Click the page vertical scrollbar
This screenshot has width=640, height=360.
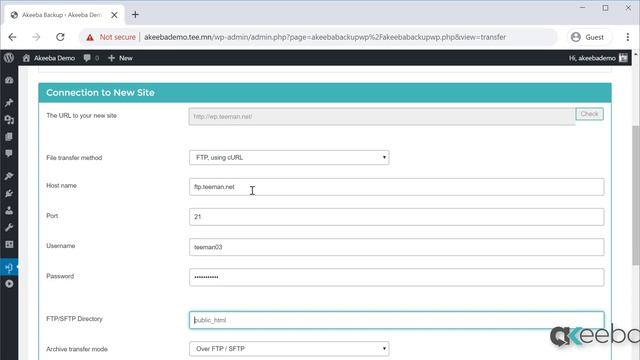636,196
